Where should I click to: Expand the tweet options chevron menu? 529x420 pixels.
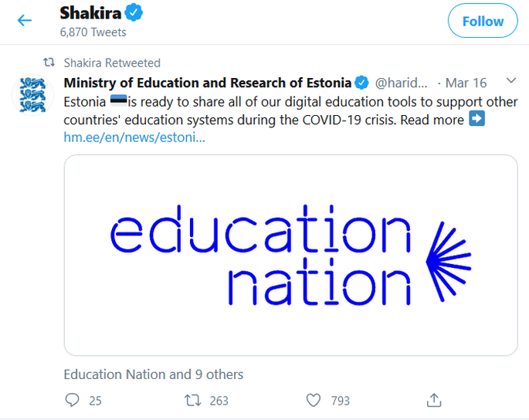[x=511, y=80]
